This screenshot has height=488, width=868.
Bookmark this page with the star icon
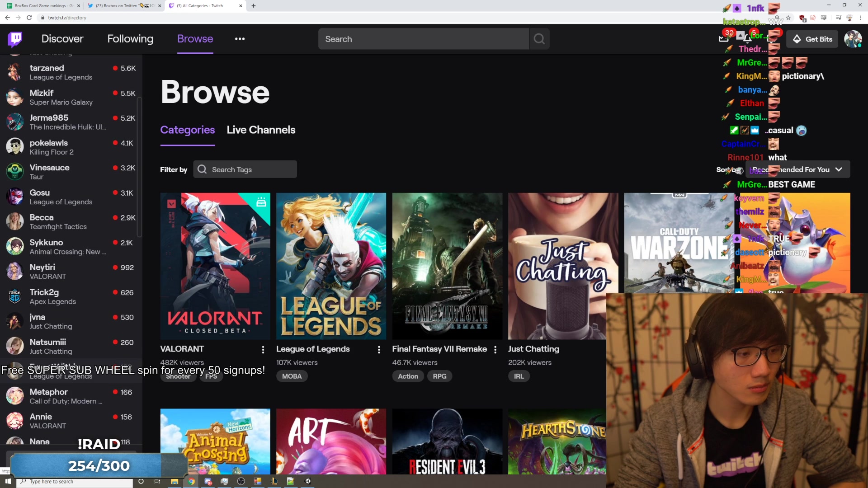coord(788,18)
